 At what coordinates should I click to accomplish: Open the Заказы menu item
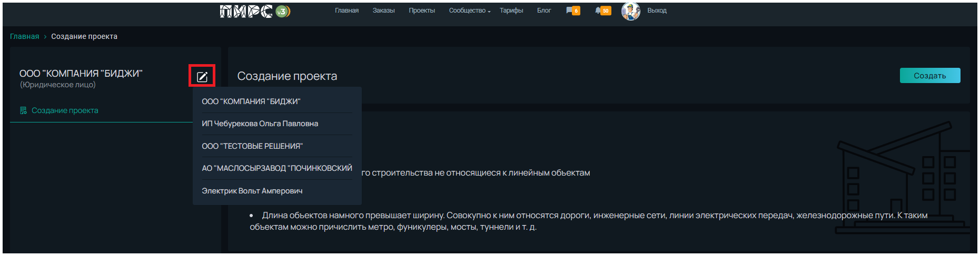pyautogui.click(x=383, y=11)
